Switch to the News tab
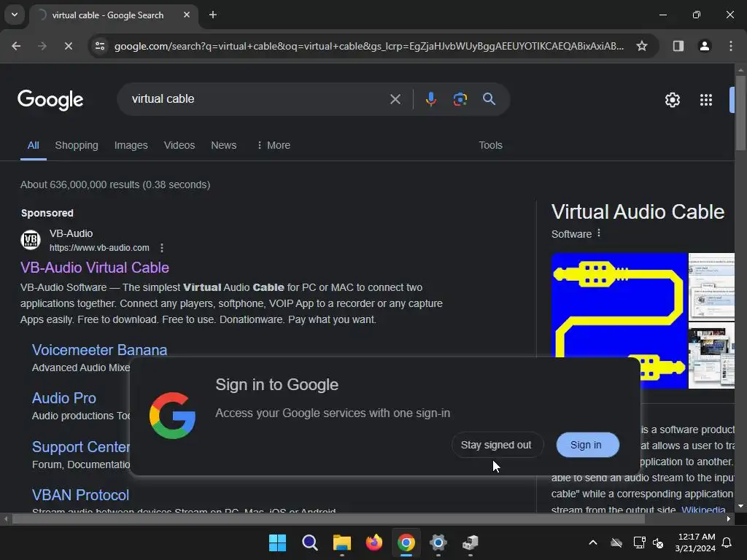Image resolution: width=747 pixels, height=560 pixels. pyautogui.click(x=223, y=145)
